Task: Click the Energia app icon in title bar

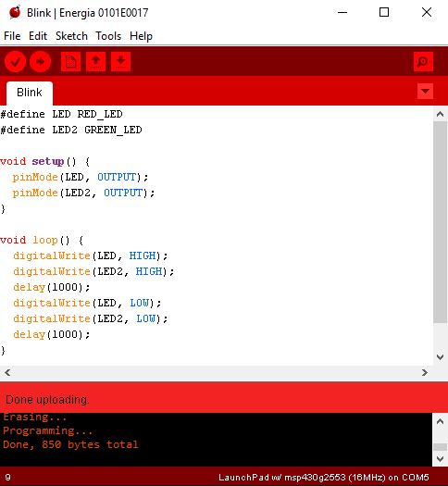Action: pyautogui.click(x=15, y=12)
